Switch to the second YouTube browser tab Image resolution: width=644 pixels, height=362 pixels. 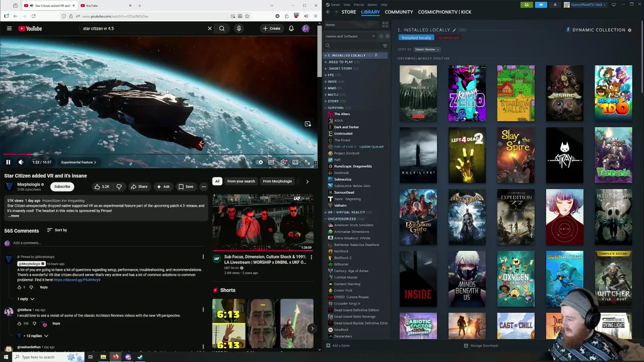(106, 6)
